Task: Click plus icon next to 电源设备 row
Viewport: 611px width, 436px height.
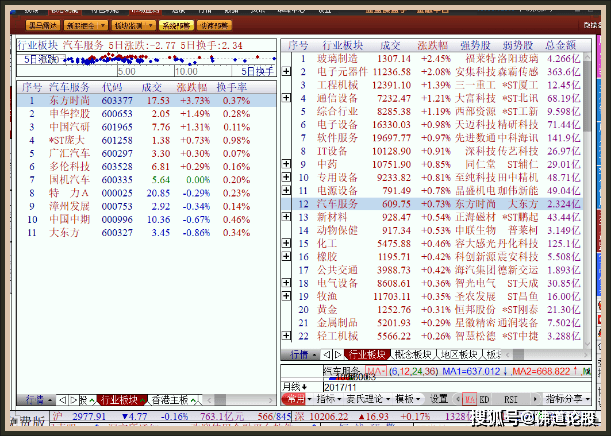Action: [288, 189]
